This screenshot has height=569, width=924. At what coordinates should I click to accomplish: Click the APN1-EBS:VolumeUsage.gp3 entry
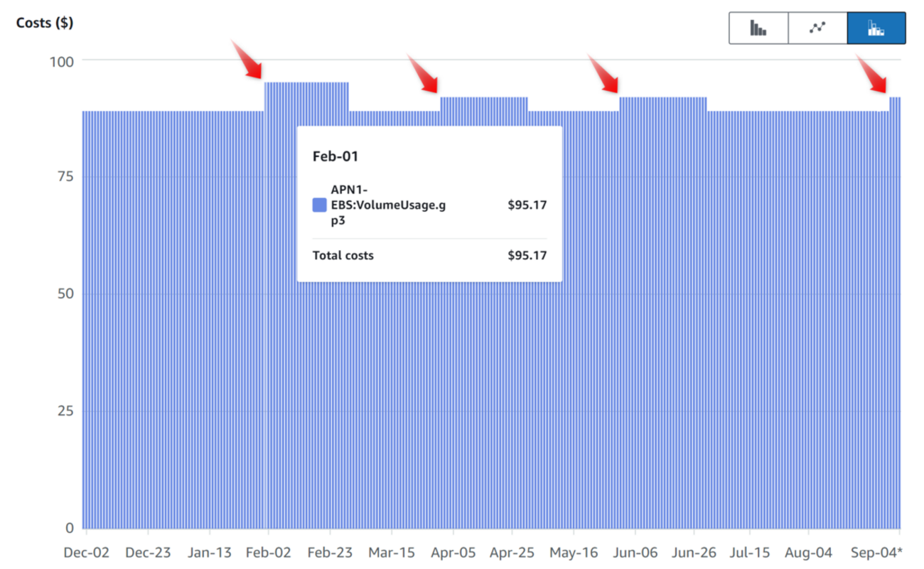tap(388, 205)
